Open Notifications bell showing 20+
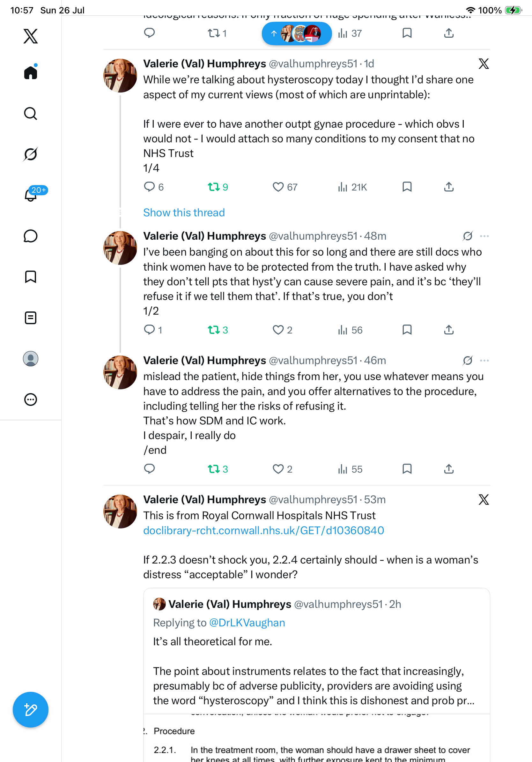Screen dimensions: 532x762 31,195
